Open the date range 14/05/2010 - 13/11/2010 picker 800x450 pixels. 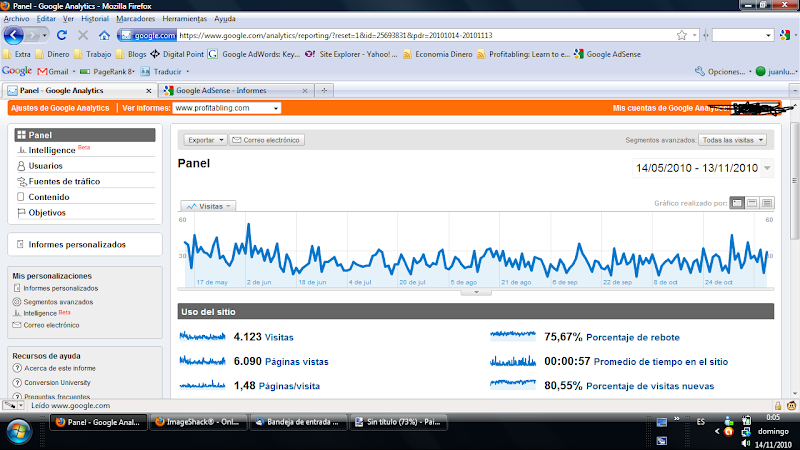703,168
